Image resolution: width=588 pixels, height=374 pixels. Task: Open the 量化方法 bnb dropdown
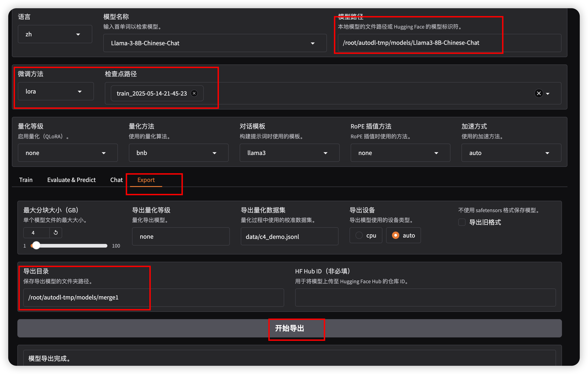pos(178,153)
